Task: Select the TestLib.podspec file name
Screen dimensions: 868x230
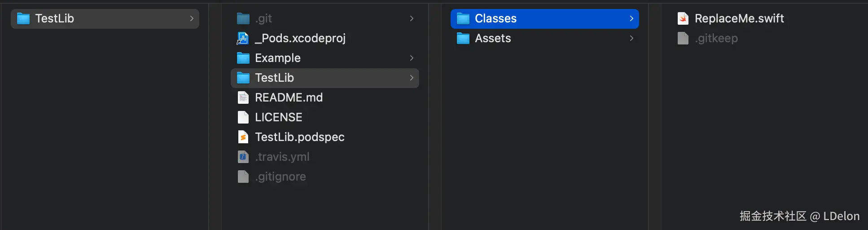Action: (x=299, y=137)
